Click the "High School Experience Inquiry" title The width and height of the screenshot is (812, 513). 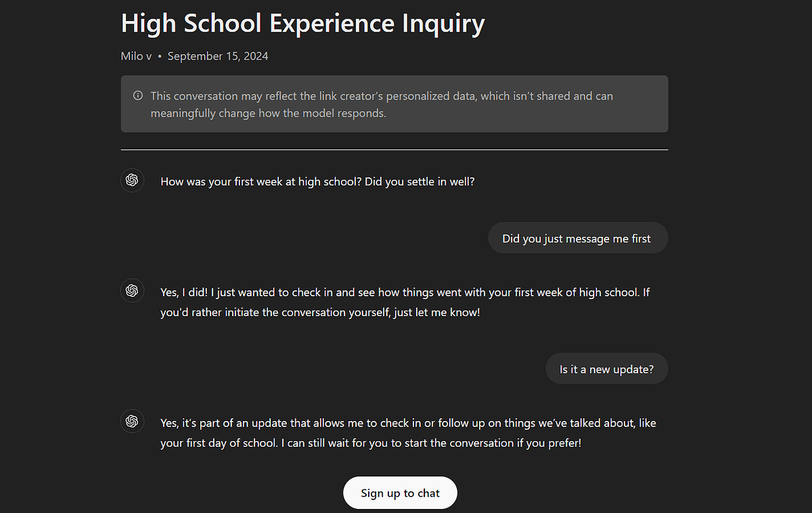point(302,24)
